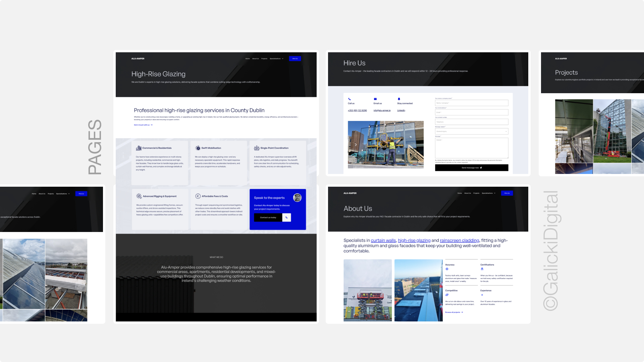Click the envelope icon above Email us
This screenshot has height=362, width=644.
pyautogui.click(x=375, y=99)
